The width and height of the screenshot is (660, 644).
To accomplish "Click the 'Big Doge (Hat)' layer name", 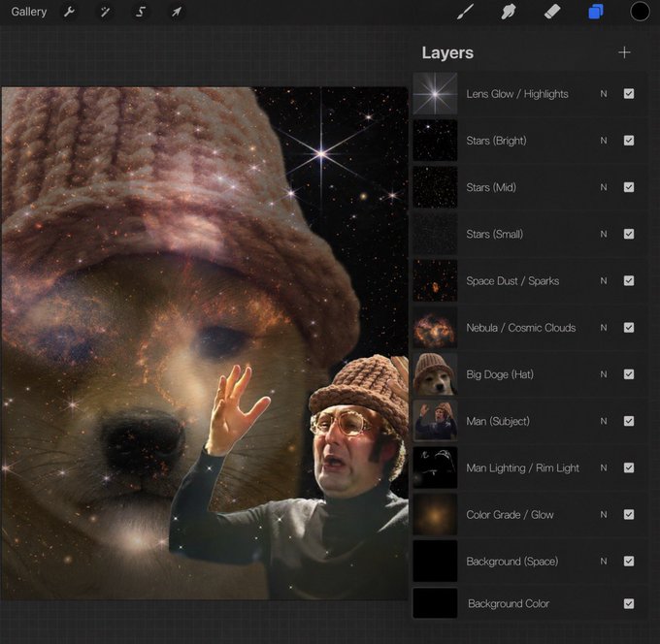I will pos(500,374).
